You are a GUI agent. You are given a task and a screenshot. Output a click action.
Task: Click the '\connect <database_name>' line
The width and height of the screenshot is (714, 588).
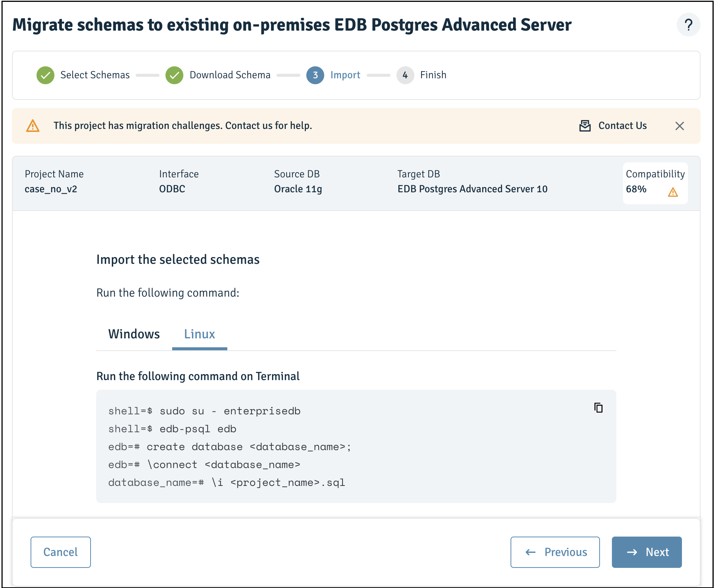[x=204, y=465]
